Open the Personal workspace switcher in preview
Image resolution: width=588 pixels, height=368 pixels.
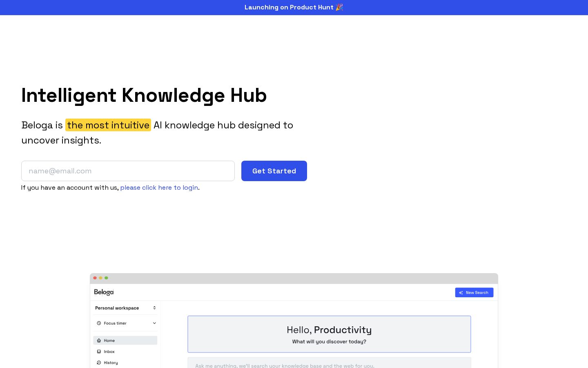click(125, 308)
